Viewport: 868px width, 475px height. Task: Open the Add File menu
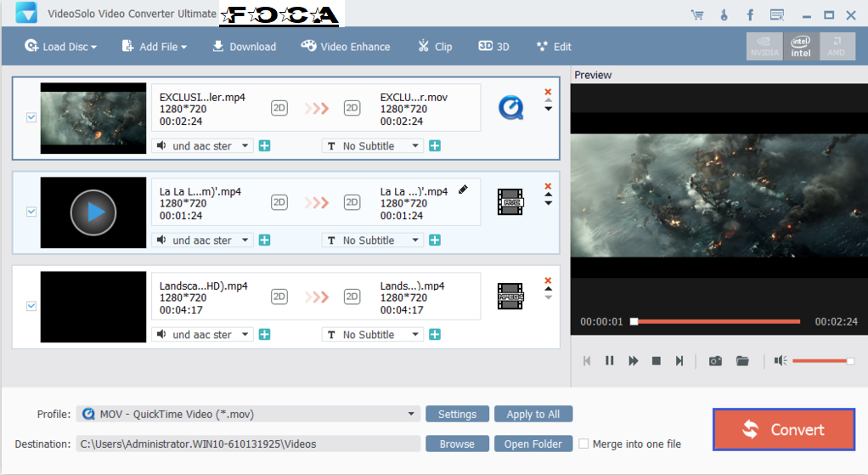tap(154, 47)
